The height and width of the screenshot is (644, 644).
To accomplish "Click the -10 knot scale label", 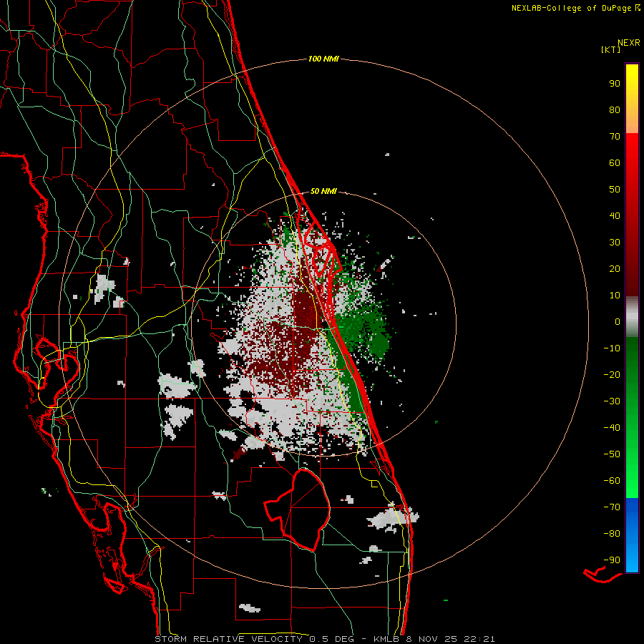I will (612, 348).
